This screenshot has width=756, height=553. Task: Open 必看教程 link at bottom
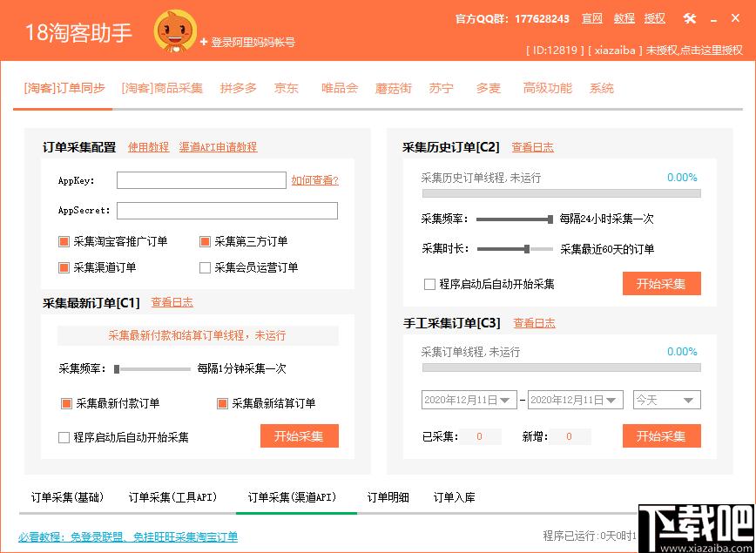click(128, 536)
